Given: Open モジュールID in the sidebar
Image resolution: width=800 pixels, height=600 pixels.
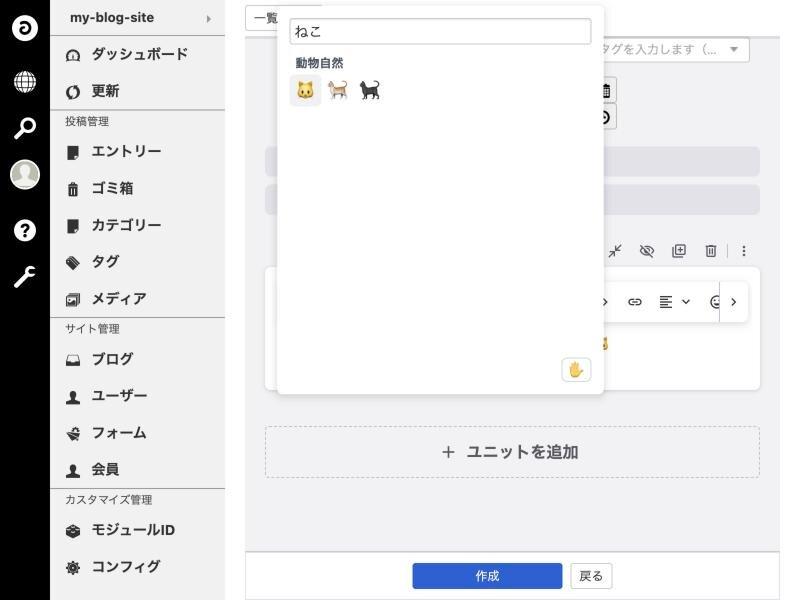Looking at the screenshot, I should (x=138, y=531).
